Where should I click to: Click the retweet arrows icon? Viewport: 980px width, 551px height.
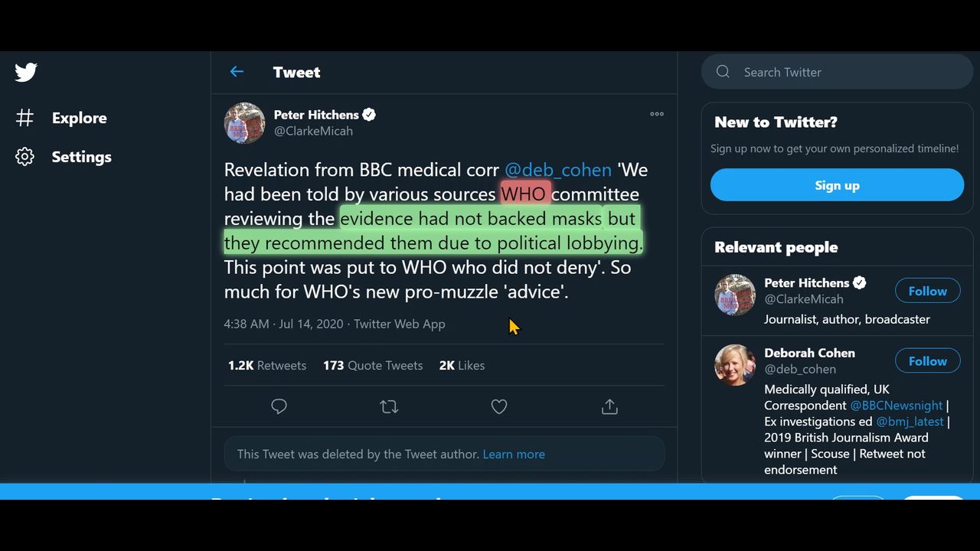pos(389,407)
